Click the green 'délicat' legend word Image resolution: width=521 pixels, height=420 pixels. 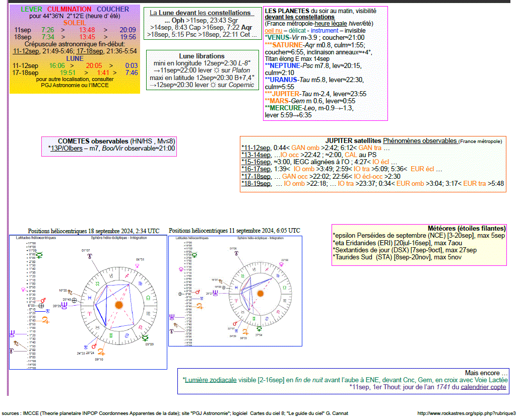[x=297, y=31]
